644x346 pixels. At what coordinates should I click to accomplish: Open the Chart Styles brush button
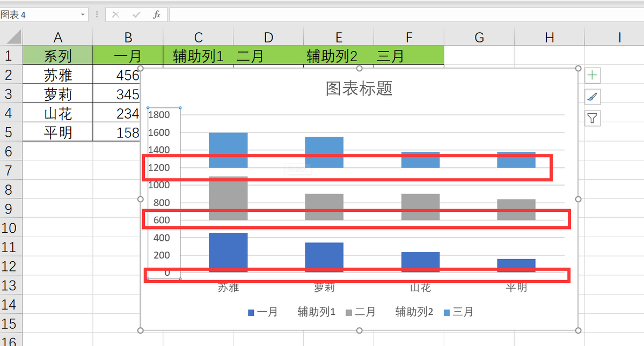(x=592, y=97)
